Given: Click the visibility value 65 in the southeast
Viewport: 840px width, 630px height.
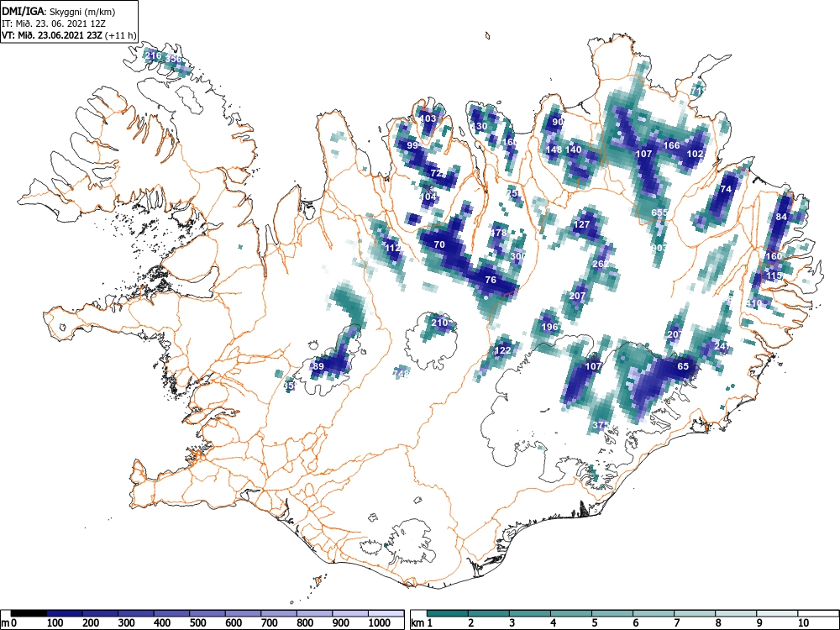Looking at the screenshot, I should pyautogui.click(x=682, y=366).
